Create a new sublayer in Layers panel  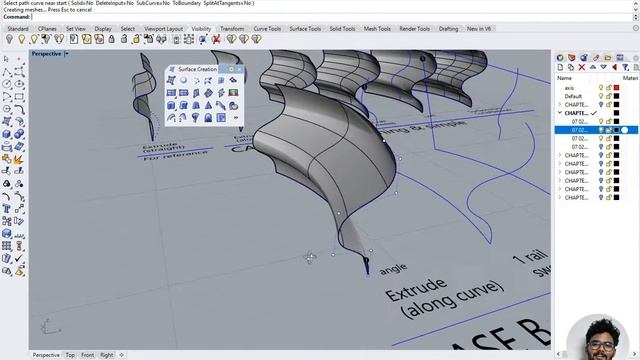click(571, 67)
